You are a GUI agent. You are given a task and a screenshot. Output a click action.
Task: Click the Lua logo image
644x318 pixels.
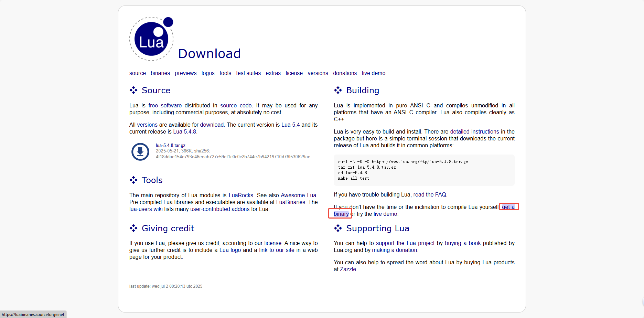[x=151, y=39]
